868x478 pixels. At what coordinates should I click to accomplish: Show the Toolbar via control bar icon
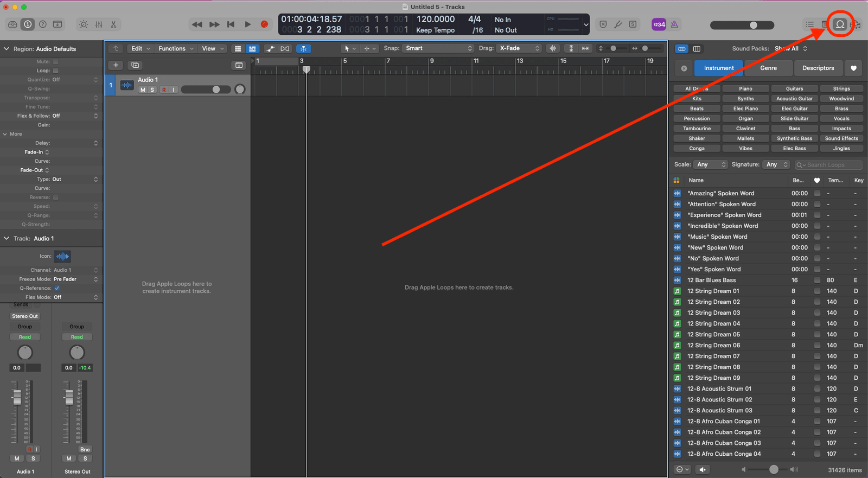point(58,24)
